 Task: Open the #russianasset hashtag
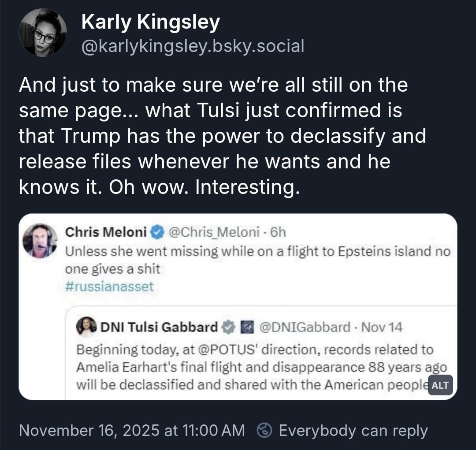(109, 287)
